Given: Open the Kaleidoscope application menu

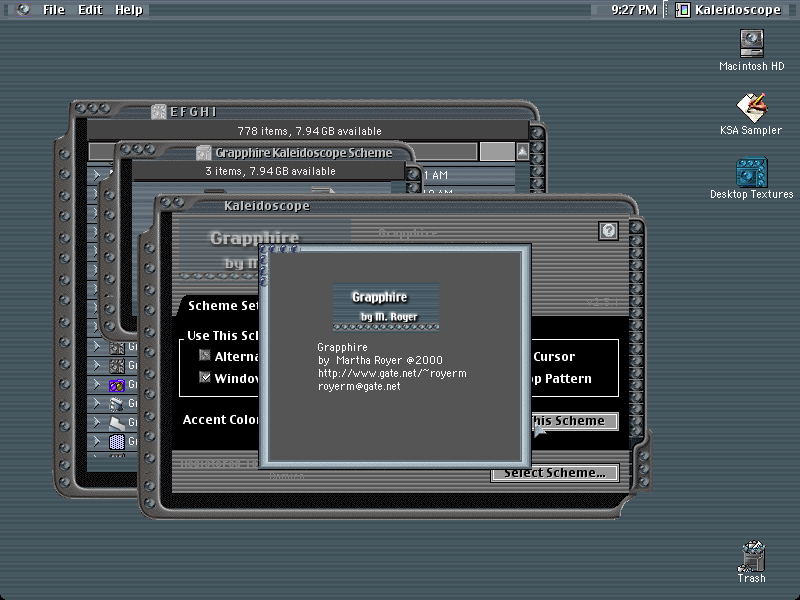Looking at the screenshot, I should click(728, 10).
